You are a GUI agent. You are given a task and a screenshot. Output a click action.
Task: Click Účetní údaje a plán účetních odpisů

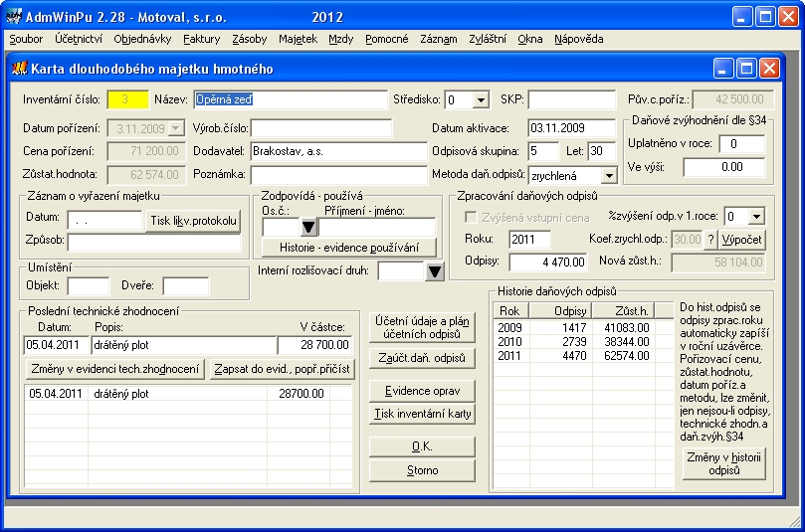(422, 327)
